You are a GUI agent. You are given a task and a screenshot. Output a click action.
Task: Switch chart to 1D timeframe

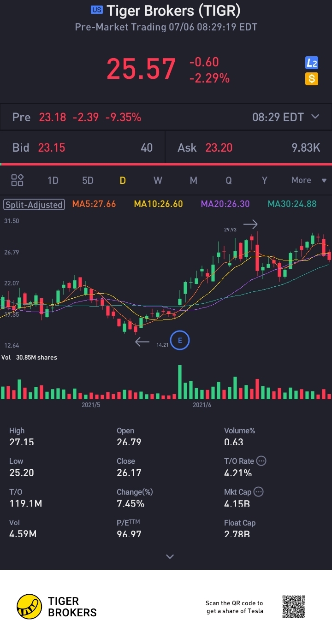53,180
